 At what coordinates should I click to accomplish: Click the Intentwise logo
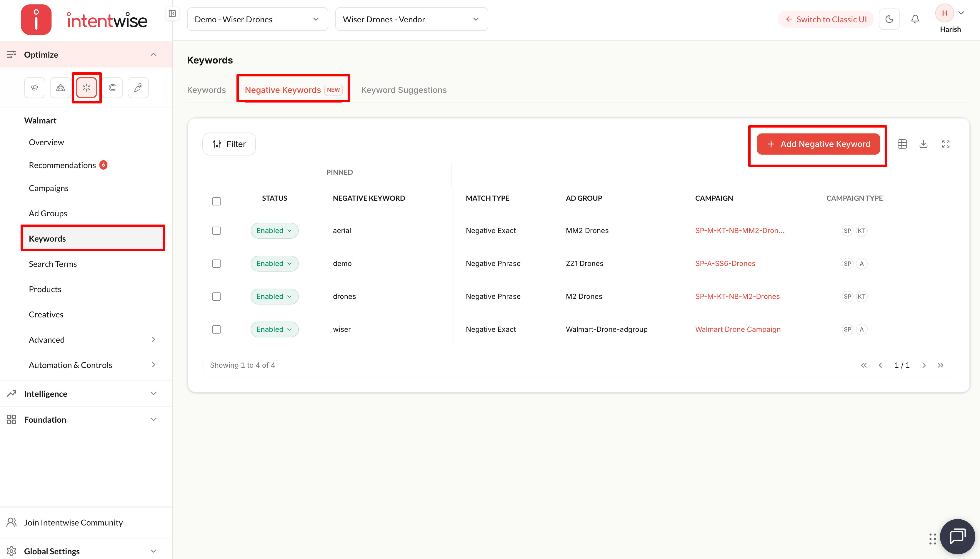coord(84,20)
